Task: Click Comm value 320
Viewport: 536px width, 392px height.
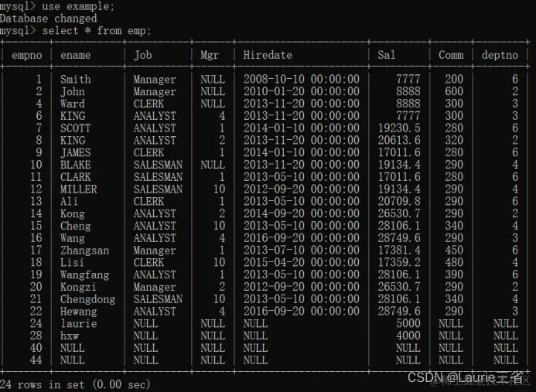Action: tap(454, 141)
